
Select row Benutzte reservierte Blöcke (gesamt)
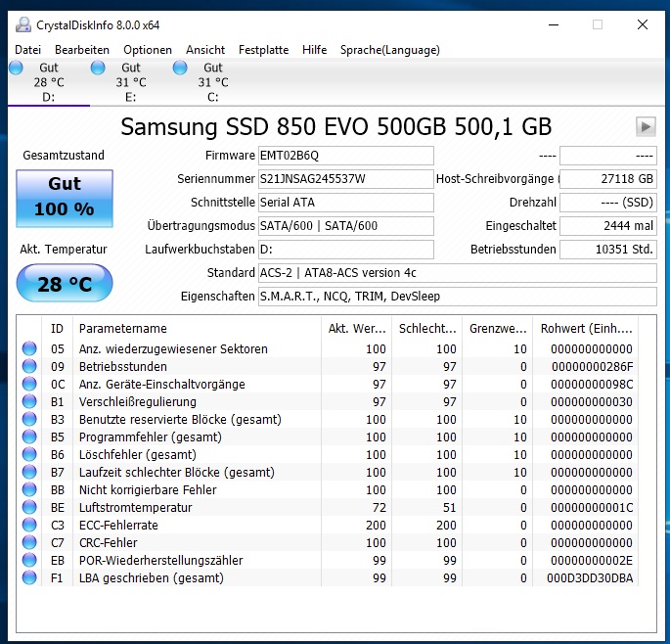[328, 419]
